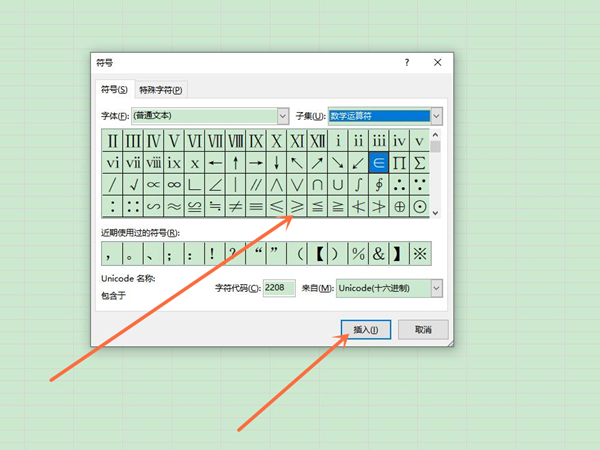Select the approximately equal symbol ≈
600x450 pixels.
[174, 207]
